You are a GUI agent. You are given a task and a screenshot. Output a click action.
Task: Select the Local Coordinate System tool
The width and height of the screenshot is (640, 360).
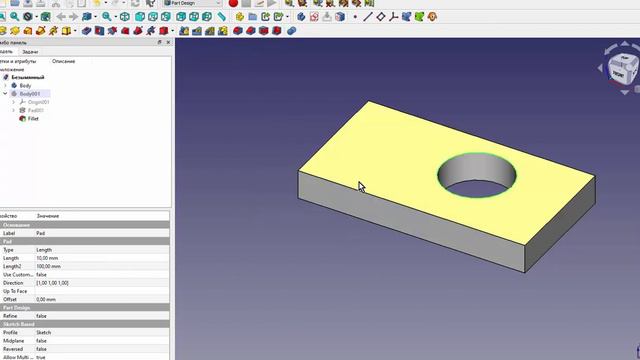click(393, 17)
